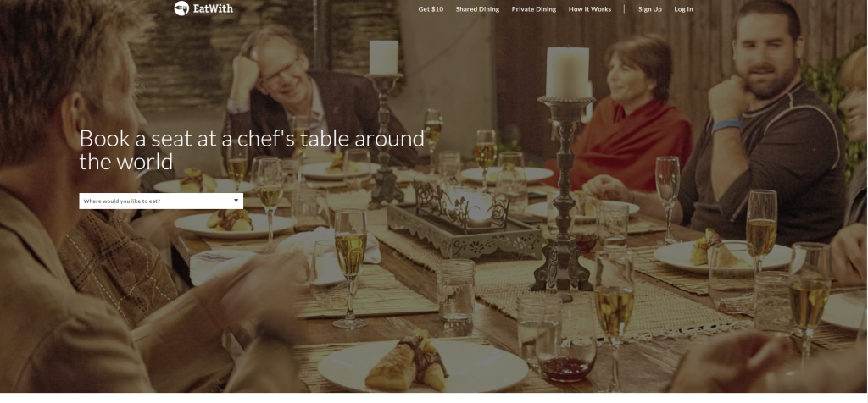The width and height of the screenshot is (868, 403).
Task: Open the Private Dining menu item
Action: coord(534,9)
